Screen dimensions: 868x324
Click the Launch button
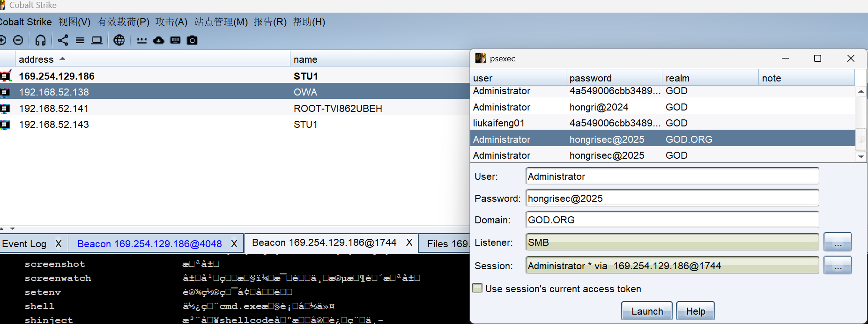tap(647, 311)
